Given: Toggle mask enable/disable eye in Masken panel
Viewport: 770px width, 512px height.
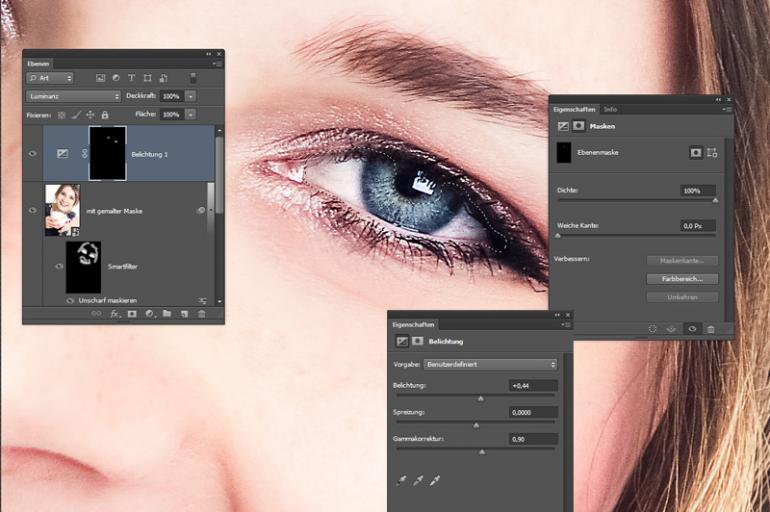Looking at the screenshot, I should coord(692,329).
